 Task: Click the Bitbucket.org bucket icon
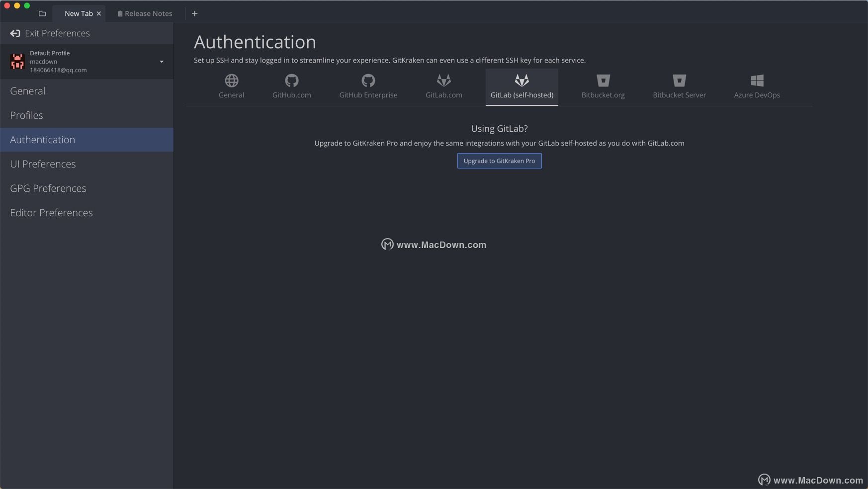[603, 80]
